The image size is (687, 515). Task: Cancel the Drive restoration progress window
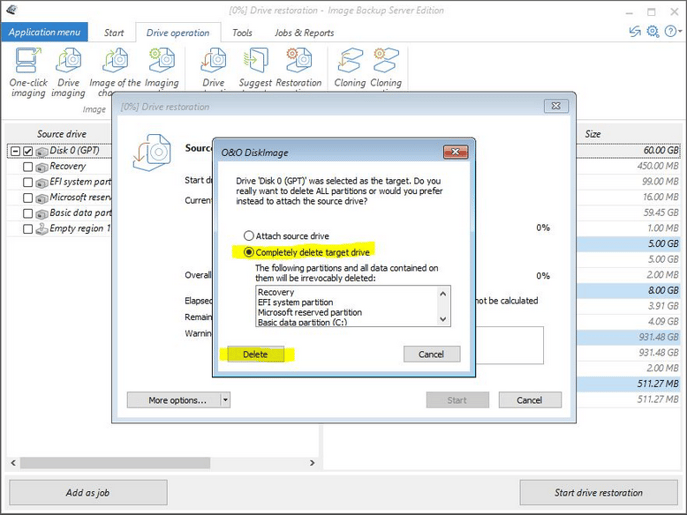[x=530, y=400]
